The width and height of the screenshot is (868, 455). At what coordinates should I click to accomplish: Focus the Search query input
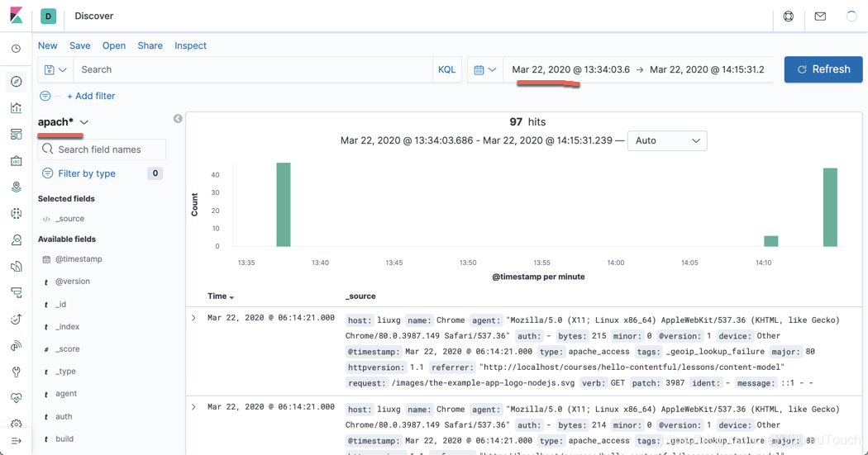(253, 69)
